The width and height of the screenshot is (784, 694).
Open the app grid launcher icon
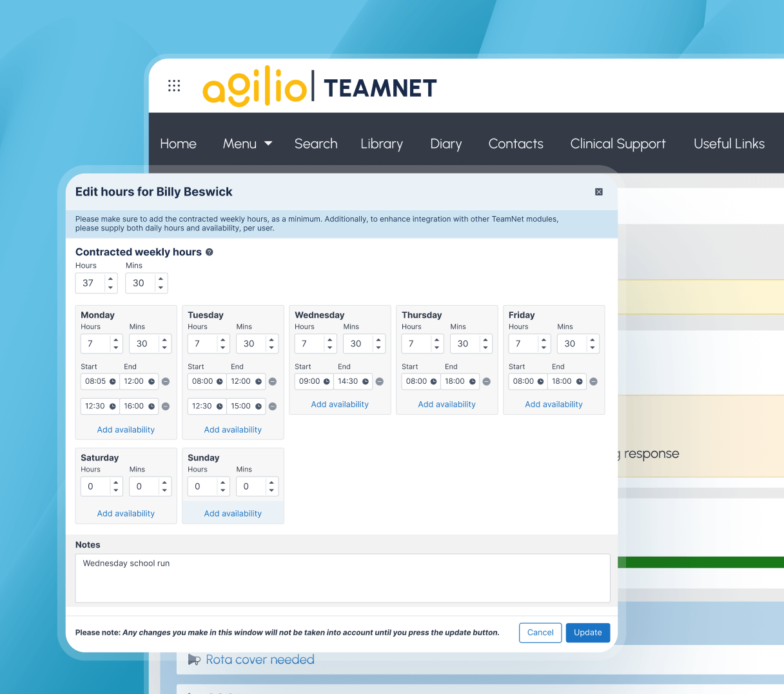pos(174,86)
